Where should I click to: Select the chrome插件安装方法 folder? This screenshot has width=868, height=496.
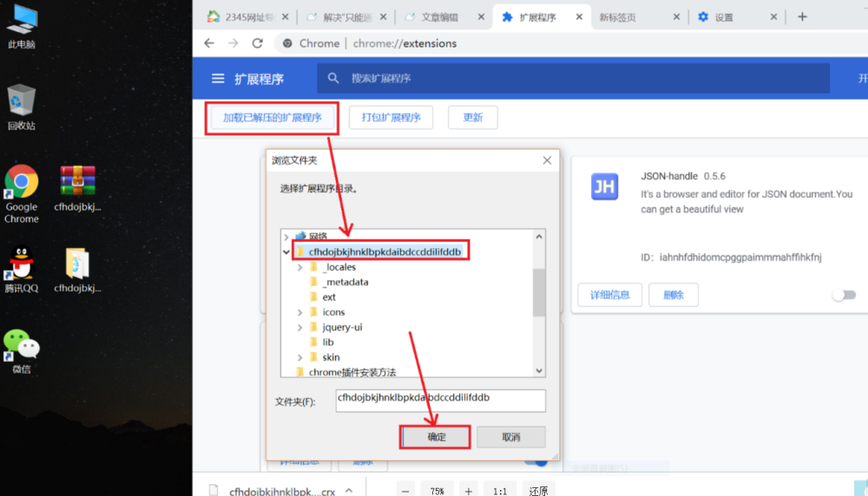tap(352, 372)
